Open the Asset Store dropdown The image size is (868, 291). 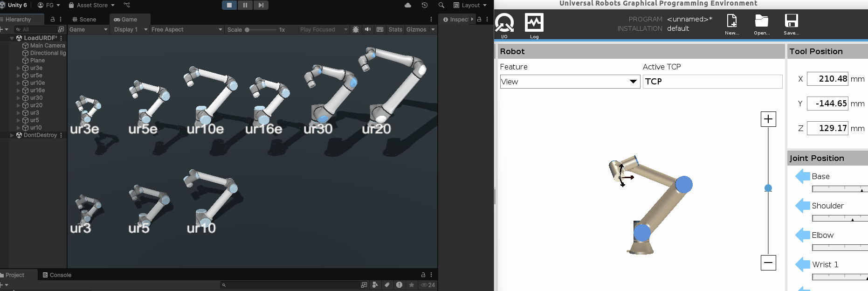click(91, 5)
